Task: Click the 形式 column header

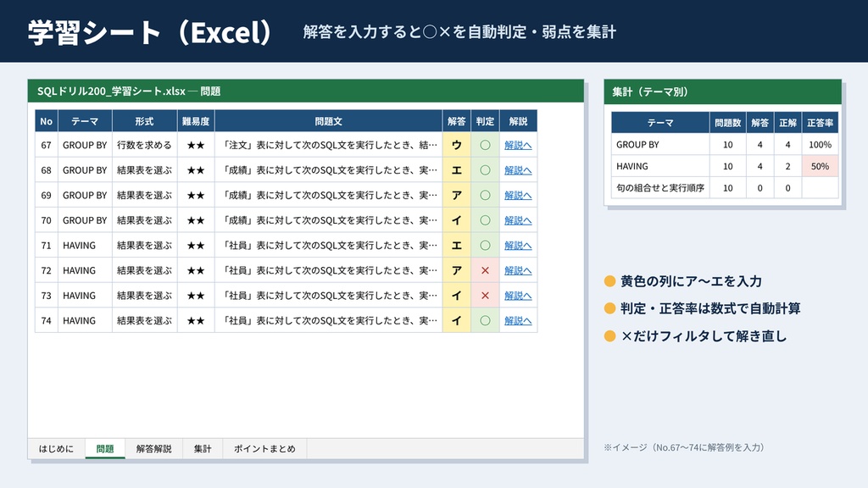Action: click(144, 121)
